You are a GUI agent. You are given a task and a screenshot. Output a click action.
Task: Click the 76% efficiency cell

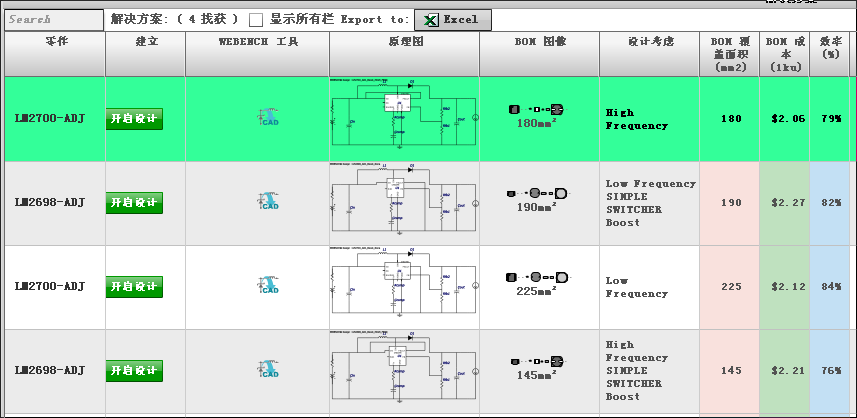click(x=831, y=371)
